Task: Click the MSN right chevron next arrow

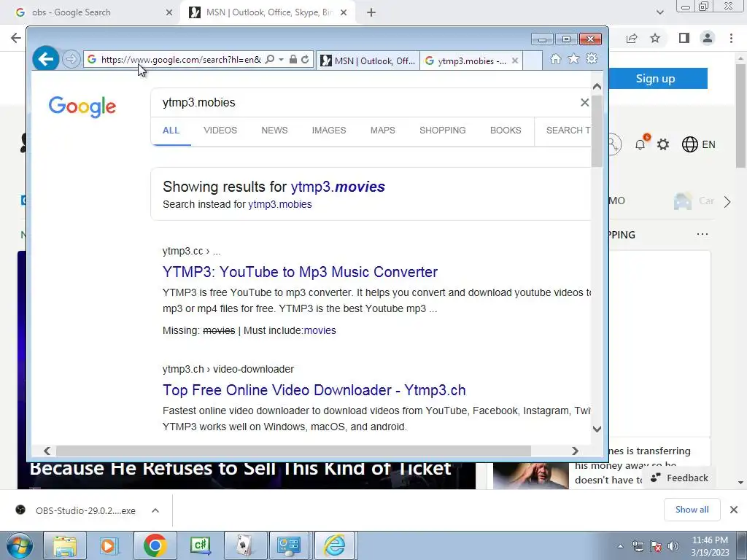Action: (727, 202)
